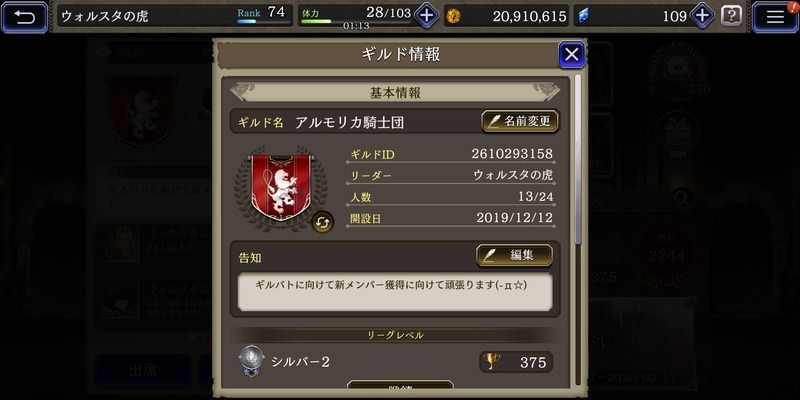Screen dimensions: 800x400
Task: Change the guild emblem via swap icon
Action: (322, 222)
